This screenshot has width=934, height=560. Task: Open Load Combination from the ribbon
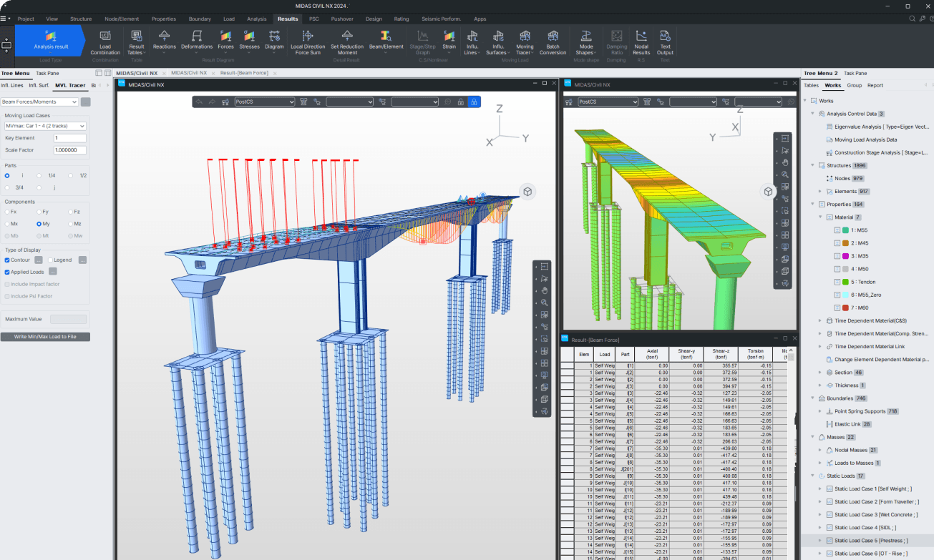[105, 42]
